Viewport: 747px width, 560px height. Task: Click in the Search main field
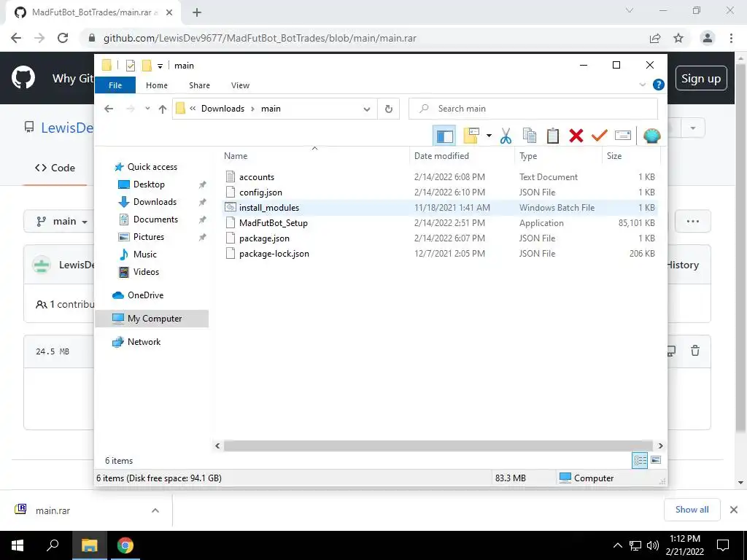click(x=533, y=109)
